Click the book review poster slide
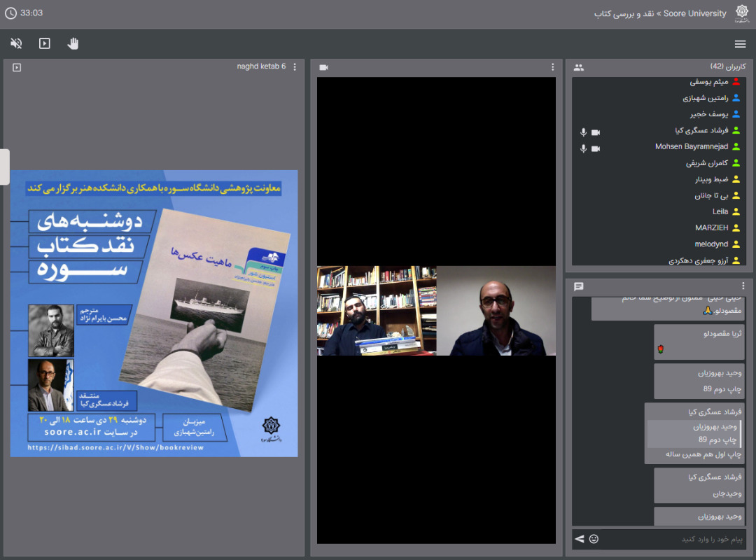This screenshot has width=756, height=560. [154, 314]
